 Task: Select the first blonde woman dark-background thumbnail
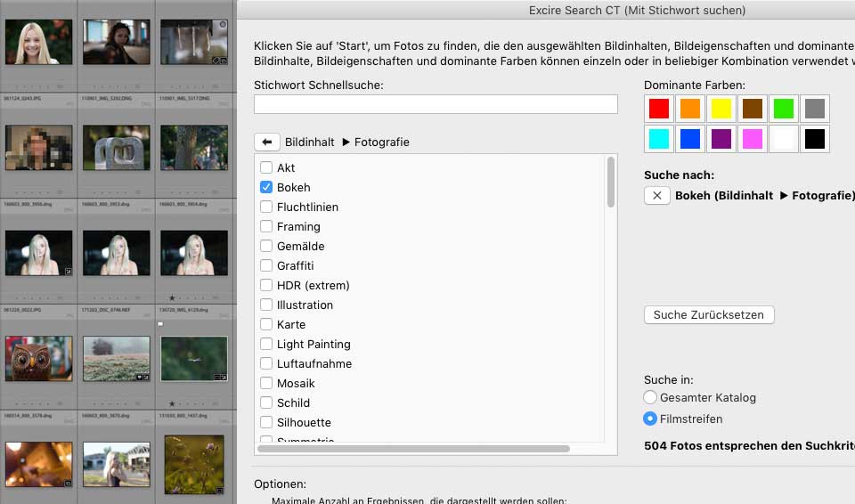click(x=38, y=253)
